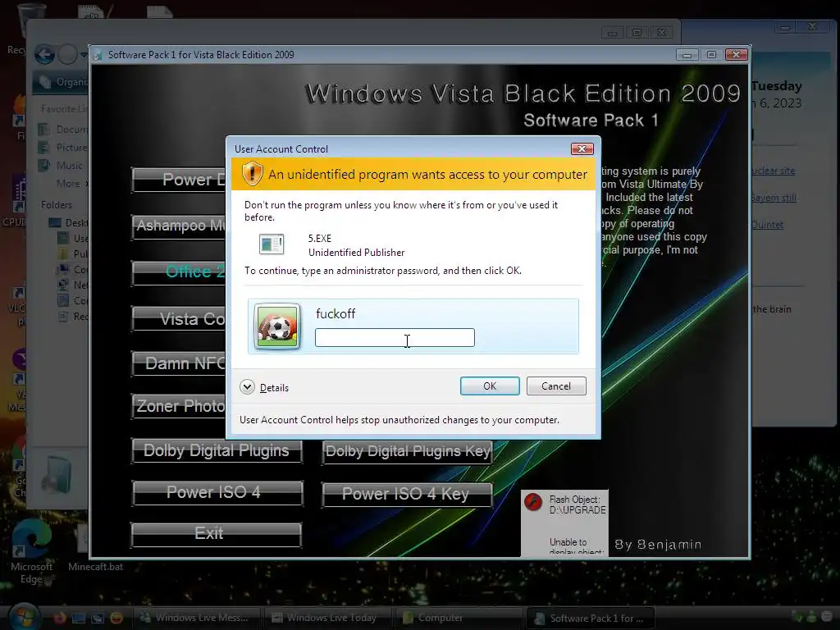Click the round grey system tray icon
The height and width of the screenshot is (630, 840).
pos(827,618)
